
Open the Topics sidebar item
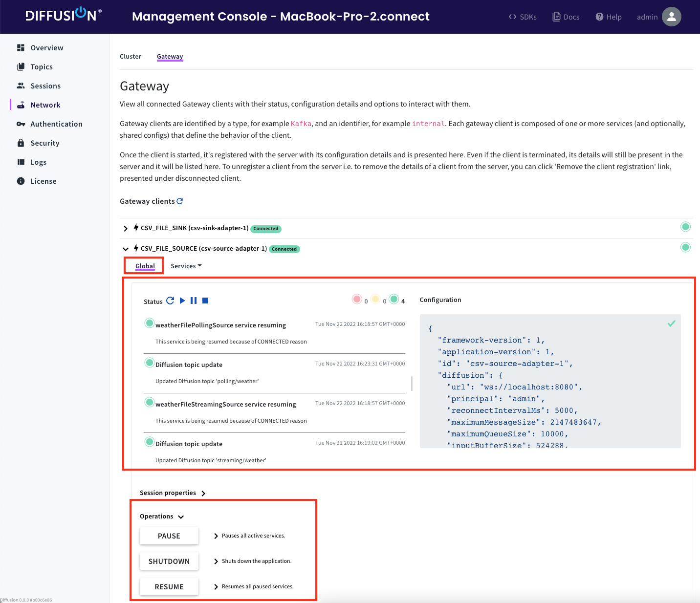click(x=41, y=67)
